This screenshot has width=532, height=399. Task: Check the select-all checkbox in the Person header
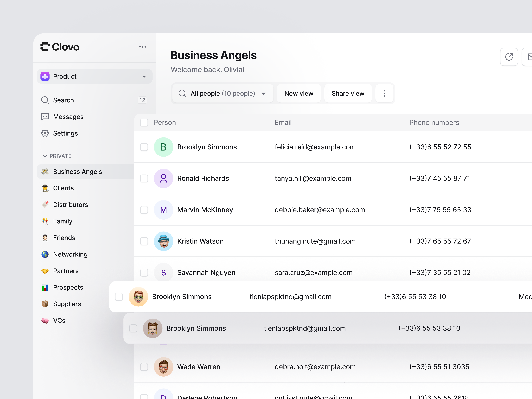coord(144,122)
